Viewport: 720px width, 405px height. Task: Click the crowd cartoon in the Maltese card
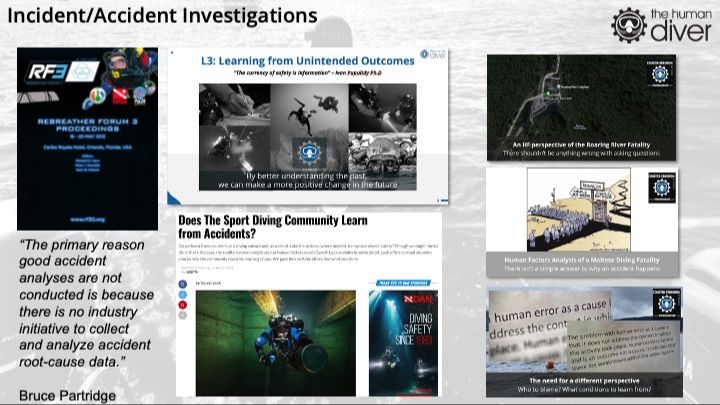[579, 209]
